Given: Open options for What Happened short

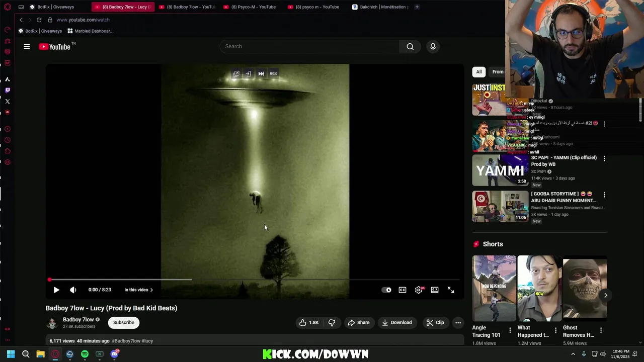Looking at the screenshot, I should [555, 330].
